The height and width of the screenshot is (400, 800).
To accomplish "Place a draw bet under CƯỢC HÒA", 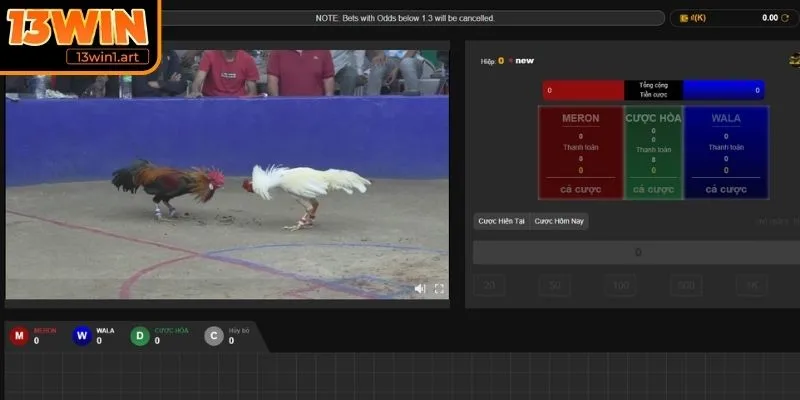I will (x=653, y=189).
